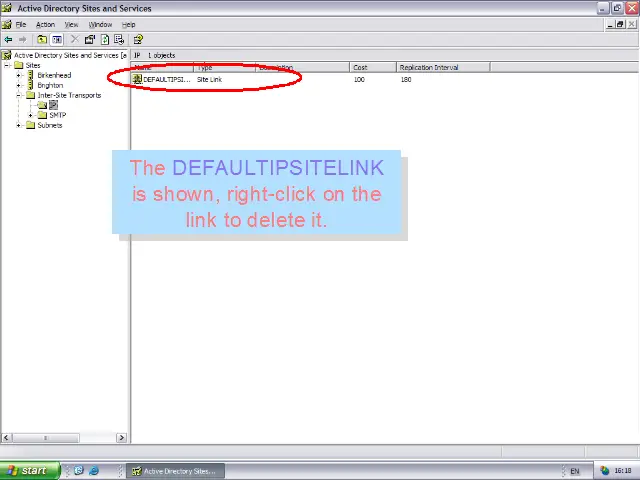
Task: Sort by the Cost column header
Action: click(x=373, y=67)
